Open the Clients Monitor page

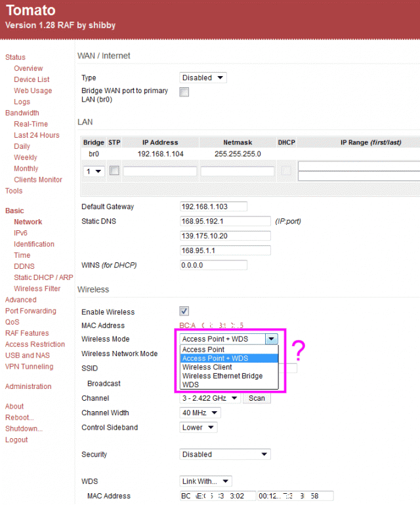click(38, 180)
